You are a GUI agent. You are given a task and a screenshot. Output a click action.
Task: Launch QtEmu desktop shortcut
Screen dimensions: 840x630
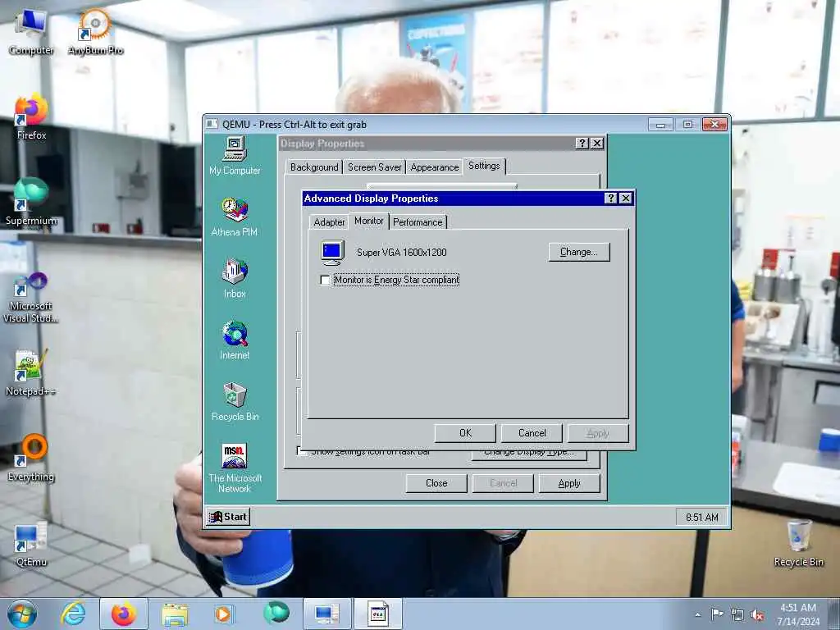pyautogui.click(x=31, y=544)
